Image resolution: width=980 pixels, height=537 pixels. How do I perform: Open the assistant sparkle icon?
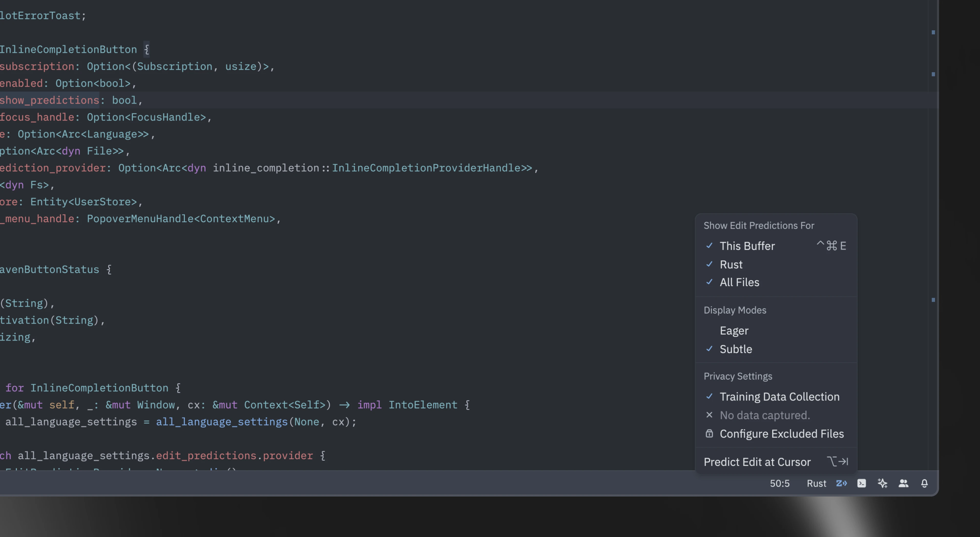pyautogui.click(x=882, y=483)
